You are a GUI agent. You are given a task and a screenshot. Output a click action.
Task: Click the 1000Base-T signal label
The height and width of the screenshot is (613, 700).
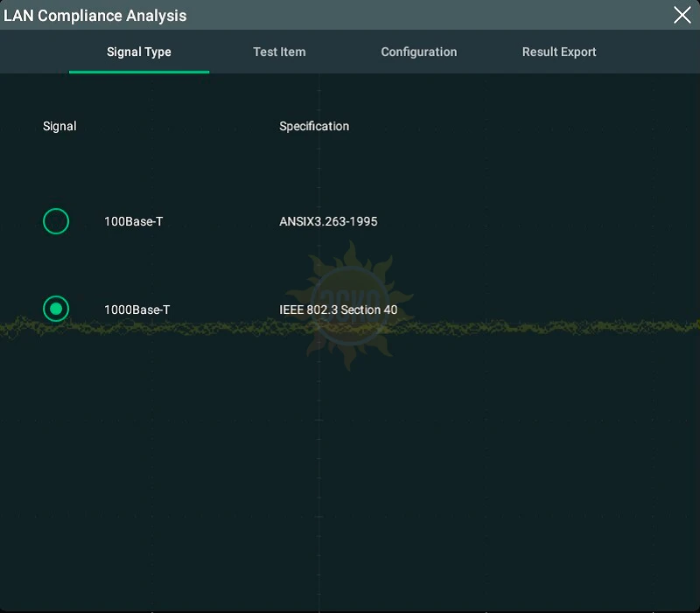(x=136, y=310)
